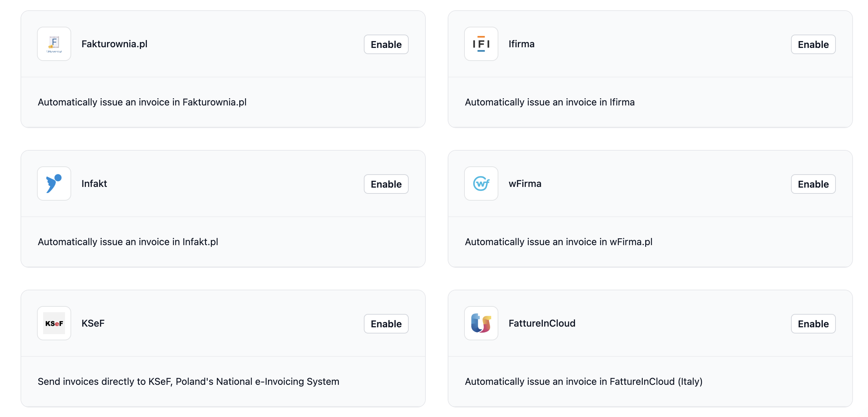Click the wFirma wf logo icon

tap(481, 184)
